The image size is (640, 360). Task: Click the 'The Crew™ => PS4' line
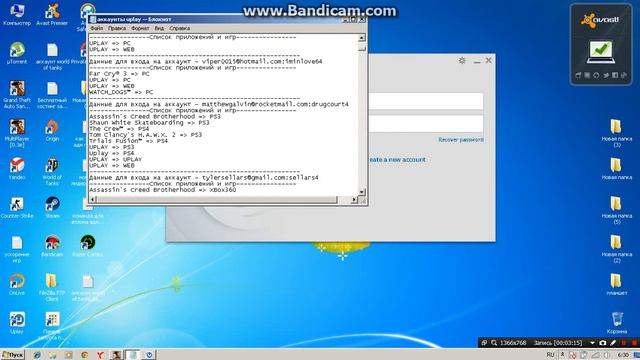[120, 129]
